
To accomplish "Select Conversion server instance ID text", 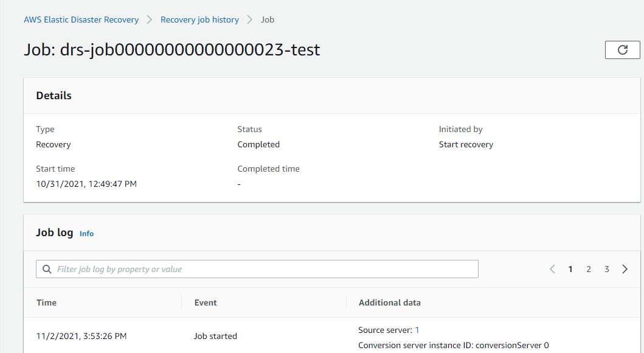I will click(454, 345).
